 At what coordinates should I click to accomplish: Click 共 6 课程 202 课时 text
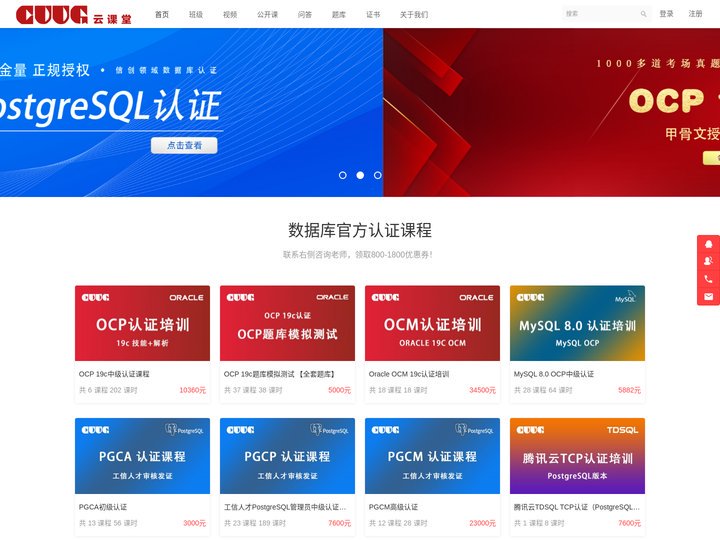pos(108,390)
